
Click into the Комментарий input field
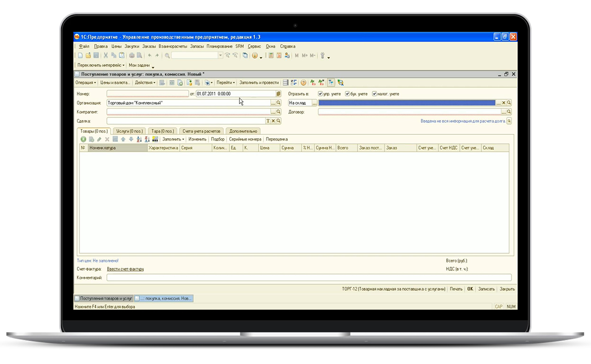(x=309, y=277)
